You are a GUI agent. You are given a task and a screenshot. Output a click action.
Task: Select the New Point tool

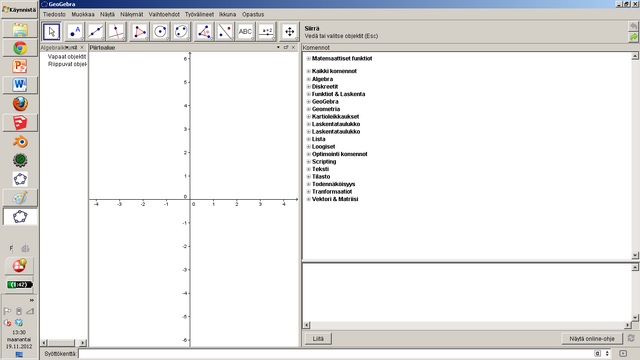tap(75, 32)
